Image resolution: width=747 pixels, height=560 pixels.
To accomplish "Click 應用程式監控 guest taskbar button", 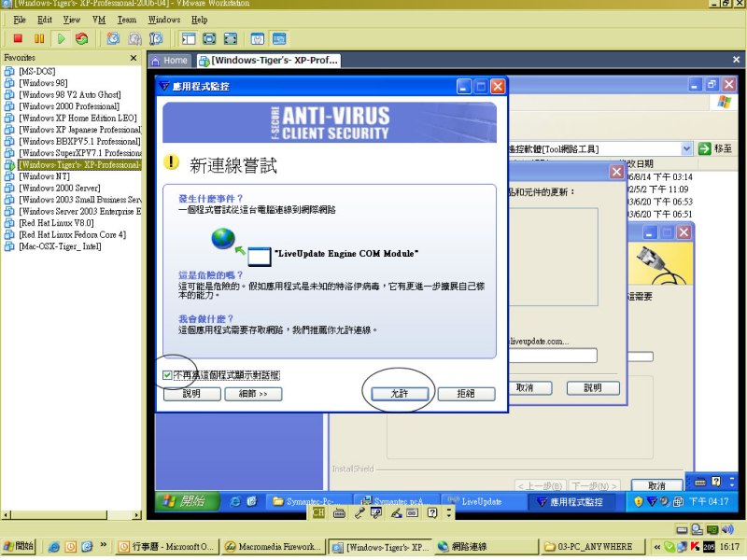I will [571, 501].
